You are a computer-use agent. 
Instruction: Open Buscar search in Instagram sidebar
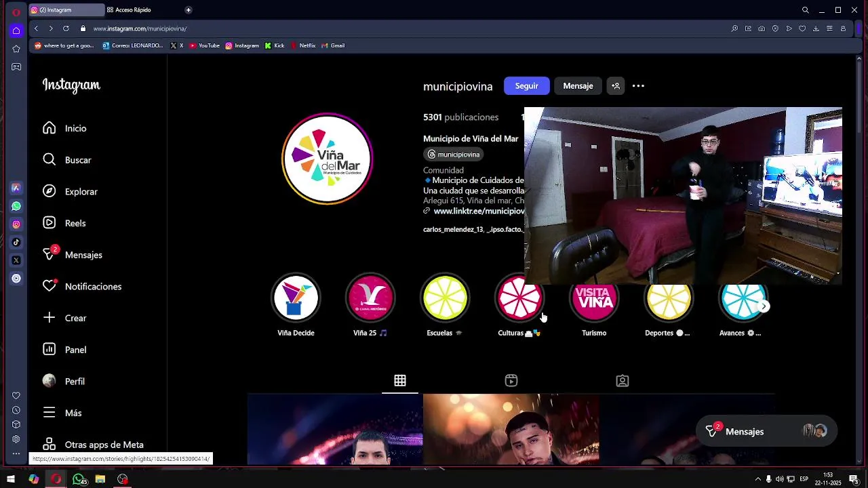(66, 160)
